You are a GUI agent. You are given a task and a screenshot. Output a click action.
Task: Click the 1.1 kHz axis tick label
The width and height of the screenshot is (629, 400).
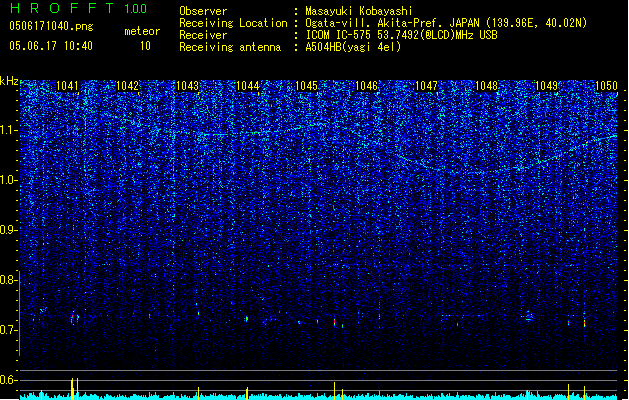[x=9, y=130]
